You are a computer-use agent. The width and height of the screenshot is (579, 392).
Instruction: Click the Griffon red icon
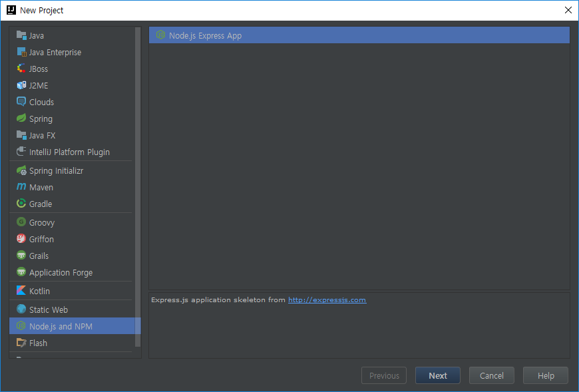[x=21, y=239]
